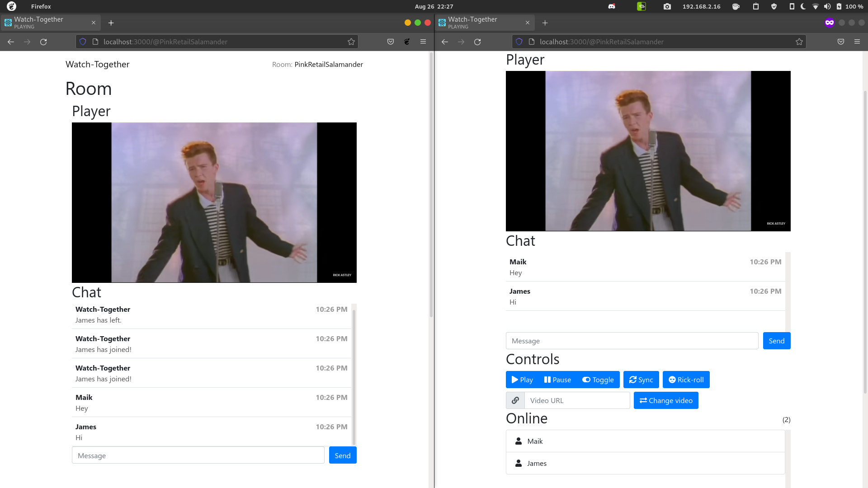The image size is (868, 488).
Task: Click the private browsing mask icon
Action: (x=829, y=23)
